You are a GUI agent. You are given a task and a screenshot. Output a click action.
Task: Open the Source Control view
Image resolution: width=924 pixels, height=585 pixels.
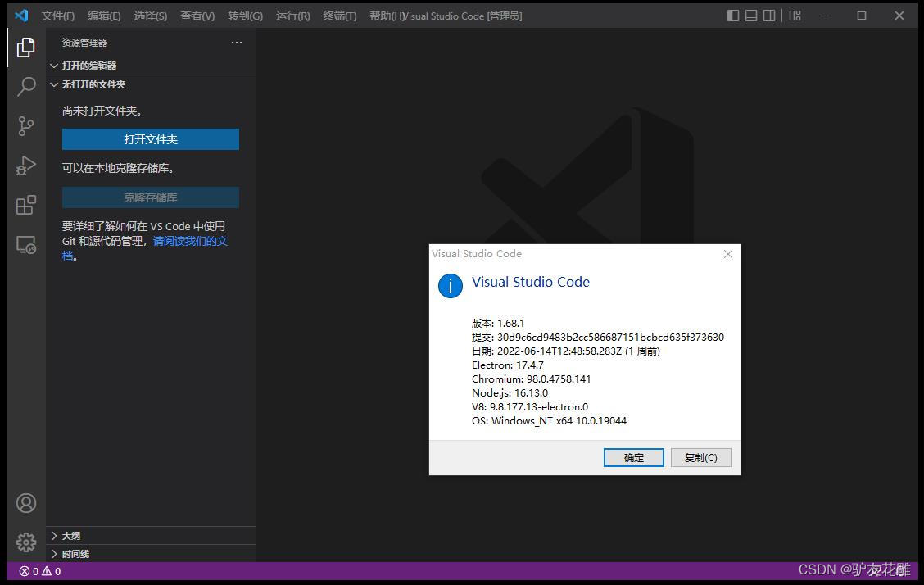[25, 125]
